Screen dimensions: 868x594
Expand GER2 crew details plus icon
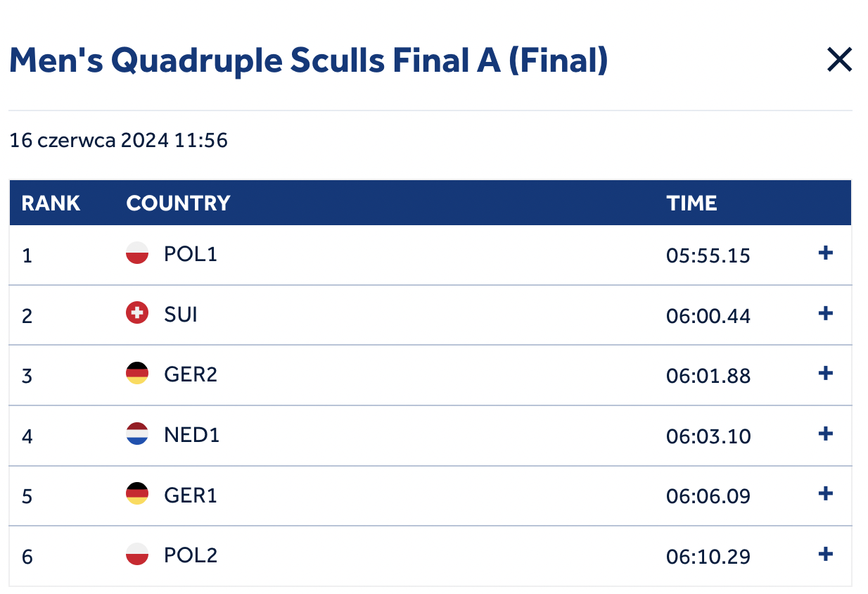coord(826,374)
